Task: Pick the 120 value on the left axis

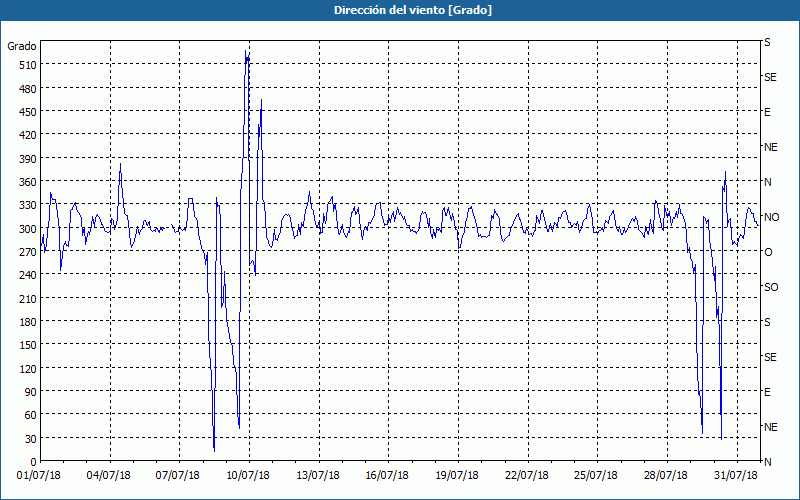Action: pos(27,368)
